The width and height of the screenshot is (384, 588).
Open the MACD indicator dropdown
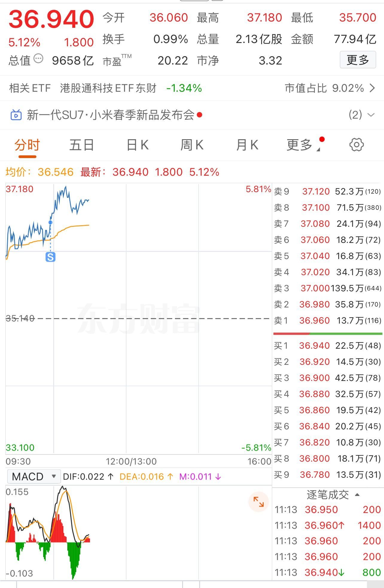point(33,476)
